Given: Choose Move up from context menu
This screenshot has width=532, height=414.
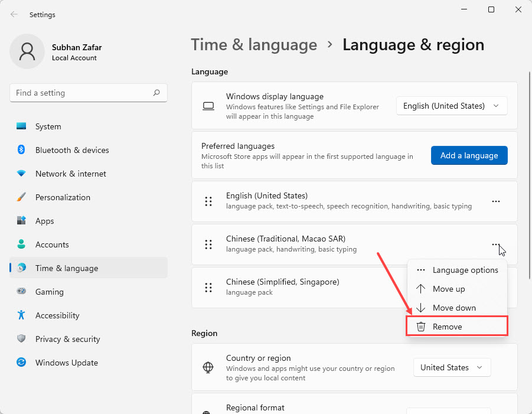Looking at the screenshot, I should 457,289.
